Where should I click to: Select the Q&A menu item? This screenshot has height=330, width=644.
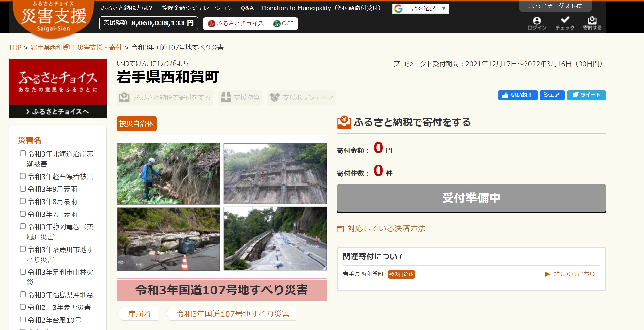[247, 8]
